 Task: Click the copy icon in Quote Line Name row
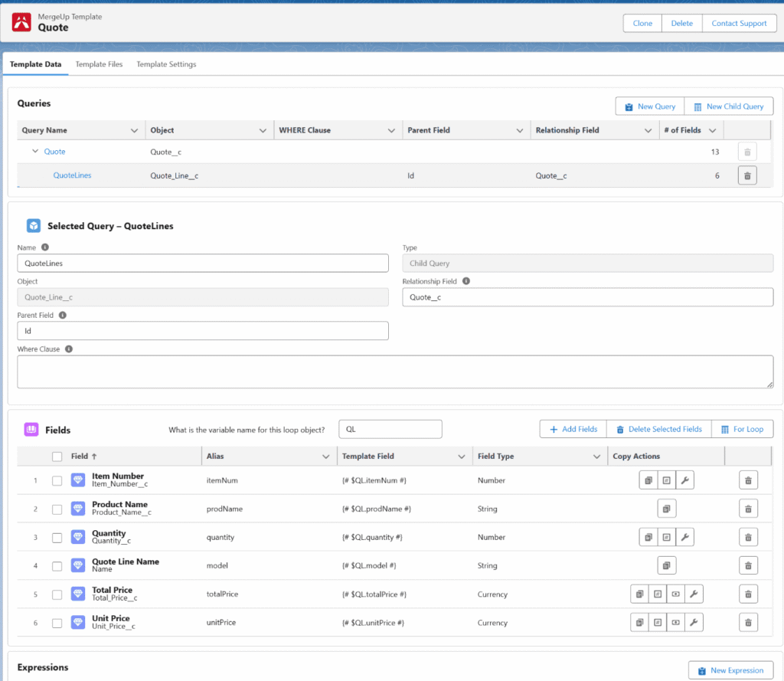667,565
